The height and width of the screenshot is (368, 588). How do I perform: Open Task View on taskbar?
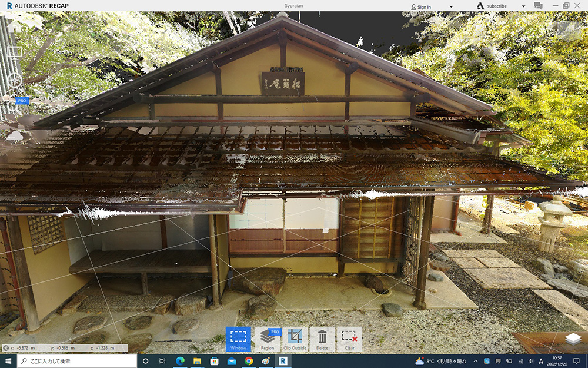[x=162, y=361]
